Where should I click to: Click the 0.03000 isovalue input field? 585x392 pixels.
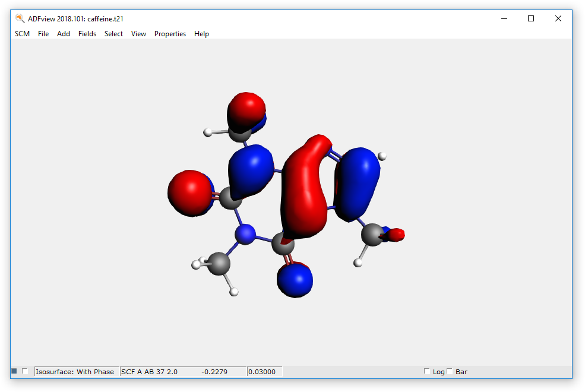click(x=264, y=371)
